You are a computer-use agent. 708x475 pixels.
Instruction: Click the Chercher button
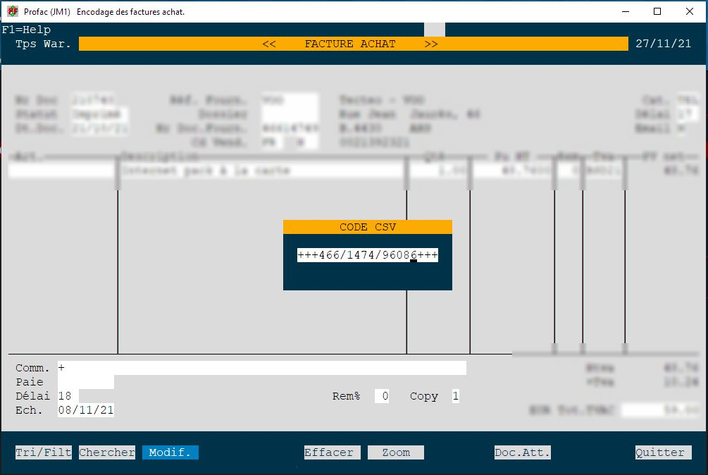[x=107, y=453]
